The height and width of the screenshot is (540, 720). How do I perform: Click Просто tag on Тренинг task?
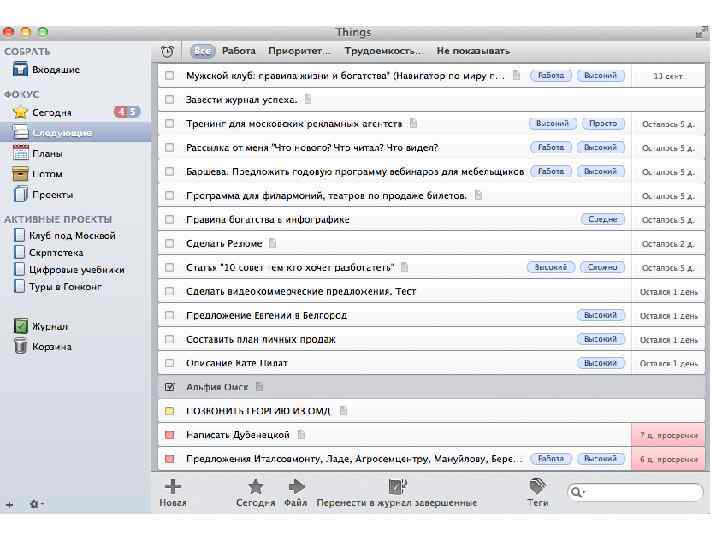click(603, 124)
